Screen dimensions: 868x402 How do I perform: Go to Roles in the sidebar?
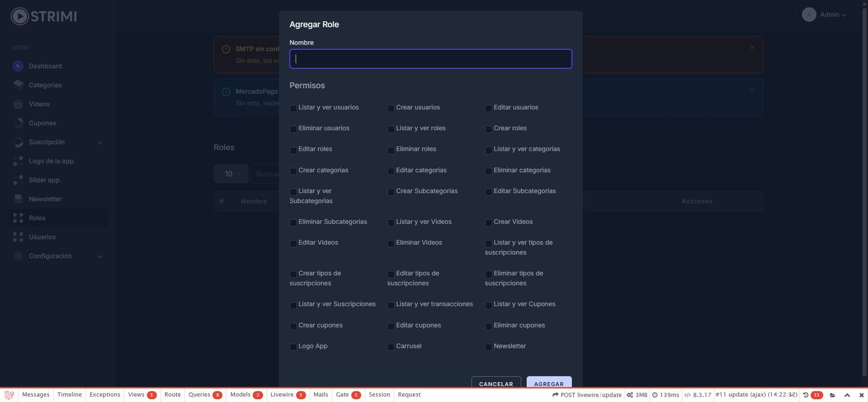tap(58, 218)
